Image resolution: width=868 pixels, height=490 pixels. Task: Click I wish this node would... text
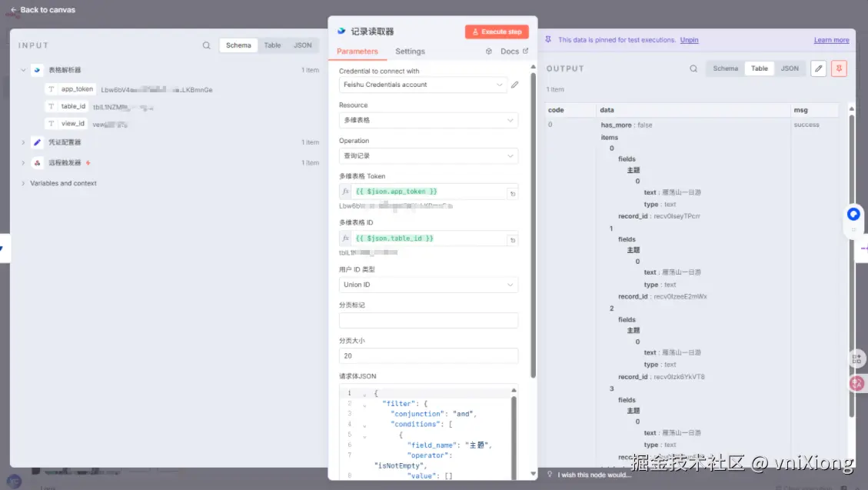[594, 475]
